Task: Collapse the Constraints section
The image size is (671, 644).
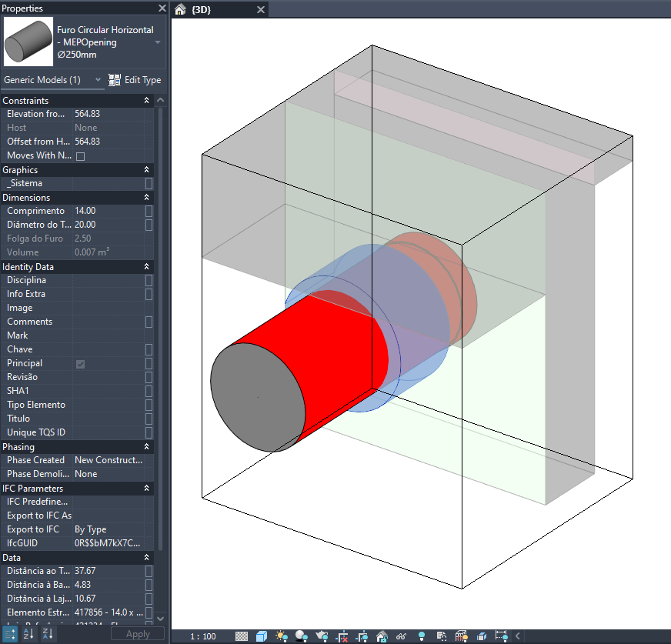Action: (x=146, y=101)
